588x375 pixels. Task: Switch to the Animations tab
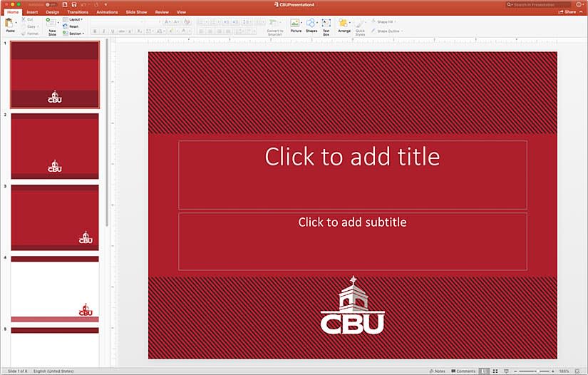[107, 12]
